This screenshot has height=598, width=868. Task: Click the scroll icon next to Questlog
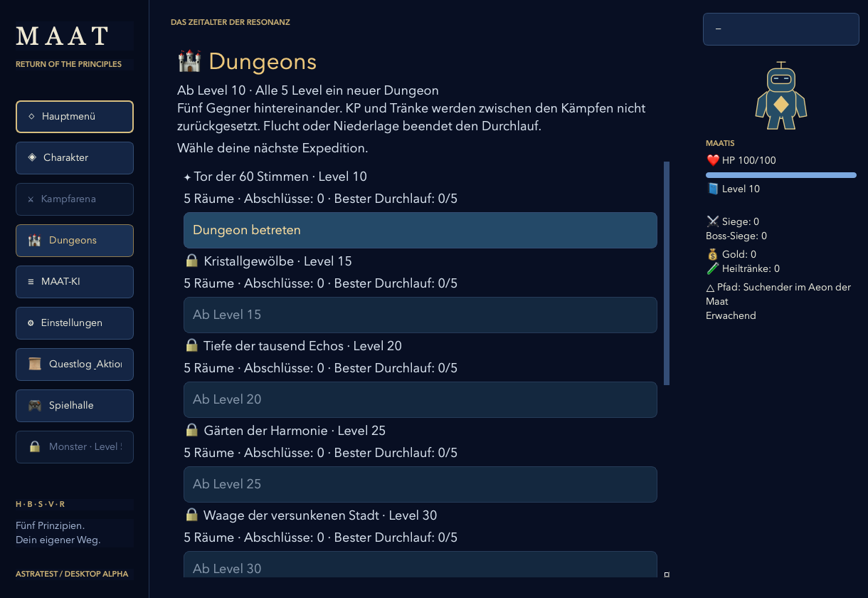click(x=34, y=364)
